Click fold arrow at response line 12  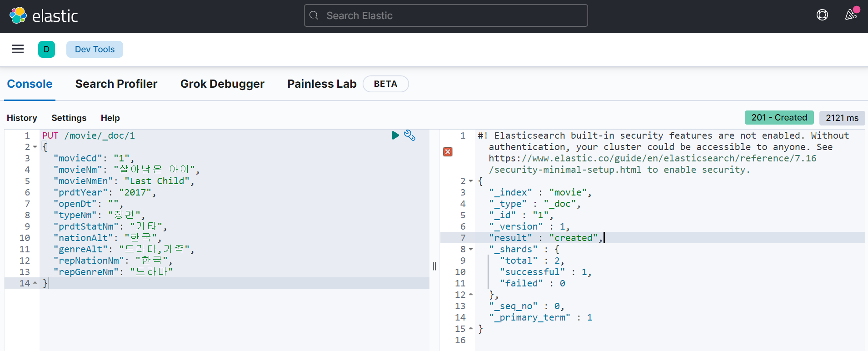tap(471, 295)
